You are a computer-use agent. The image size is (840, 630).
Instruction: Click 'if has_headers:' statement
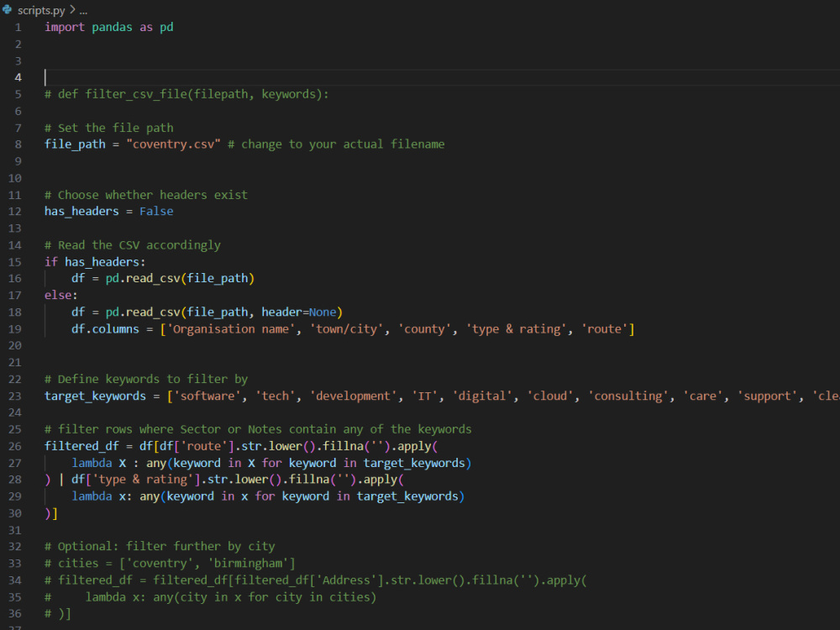pyautogui.click(x=95, y=262)
